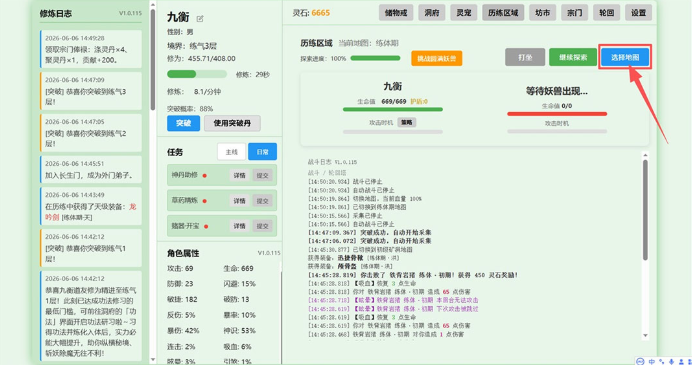
Task: Open 详情 details for the third task row
Action: (x=240, y=226)
